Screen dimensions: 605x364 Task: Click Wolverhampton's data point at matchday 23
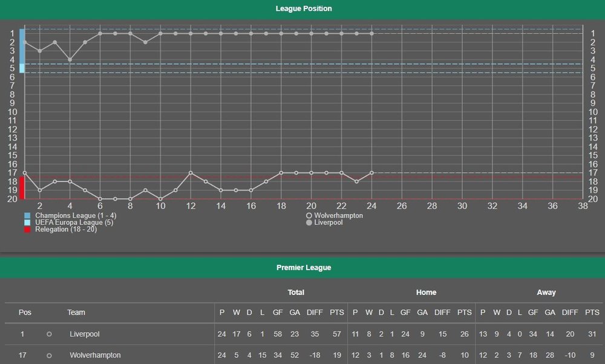click(x=356, y=181)
